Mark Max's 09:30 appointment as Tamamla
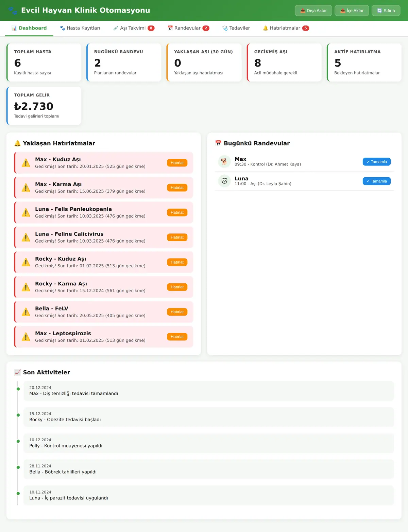 377,162
